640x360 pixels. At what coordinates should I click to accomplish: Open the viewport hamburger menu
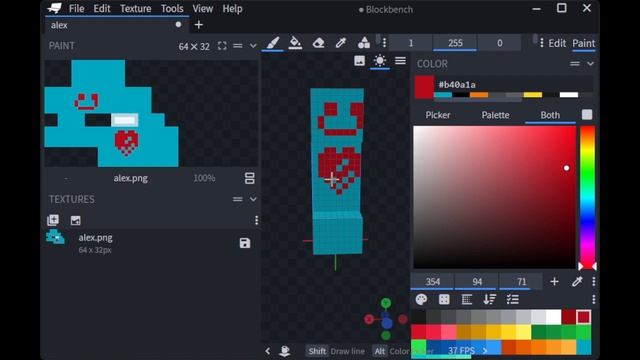click(x=400, y=61)
